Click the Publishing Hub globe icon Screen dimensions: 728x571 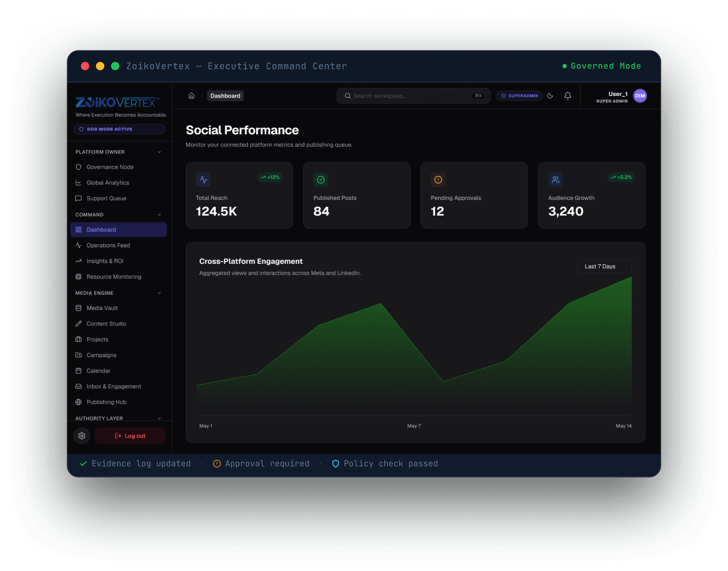(x=79, y=402)
